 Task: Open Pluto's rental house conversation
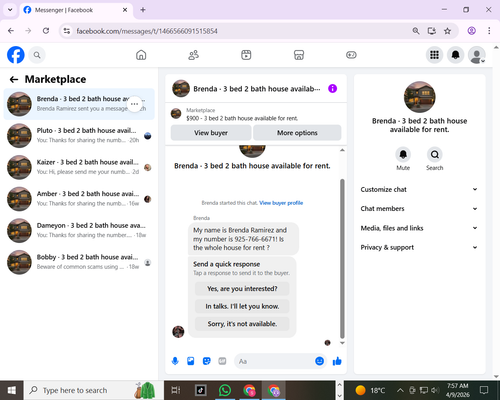(79, 136)
